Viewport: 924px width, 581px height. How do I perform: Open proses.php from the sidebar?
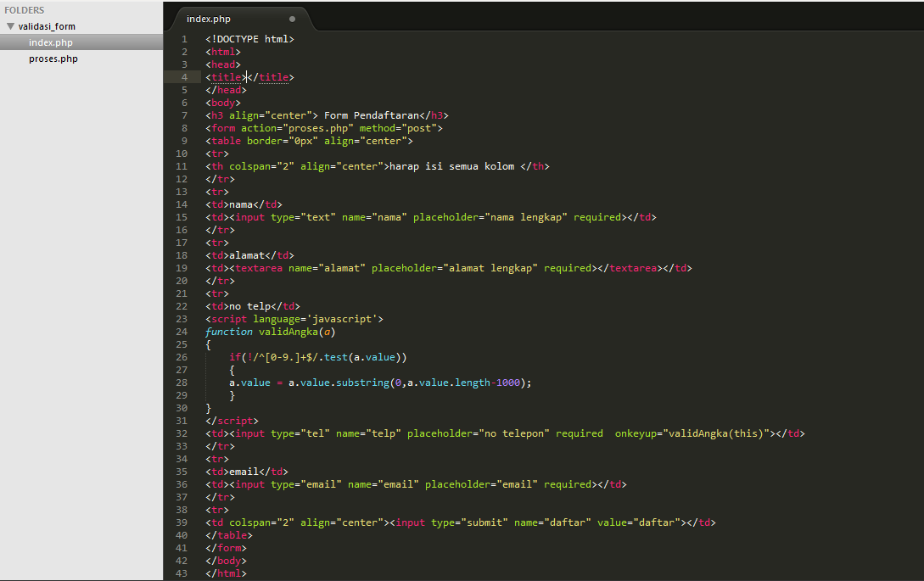tap(53, 59)
